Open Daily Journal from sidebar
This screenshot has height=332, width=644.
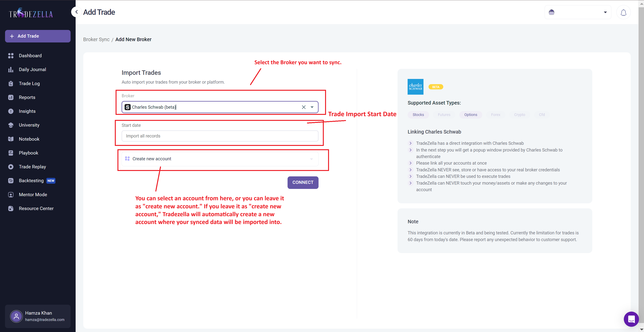(x=32, y=69)
